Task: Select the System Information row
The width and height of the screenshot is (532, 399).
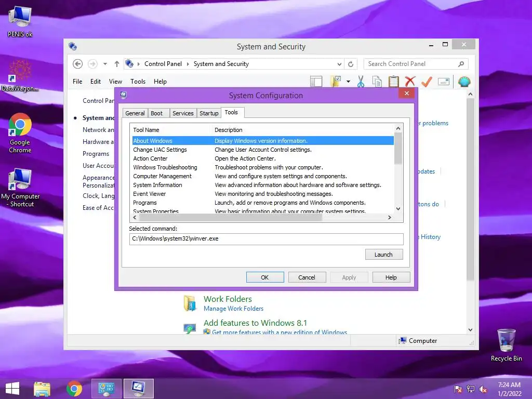Action: coord(263,184)
